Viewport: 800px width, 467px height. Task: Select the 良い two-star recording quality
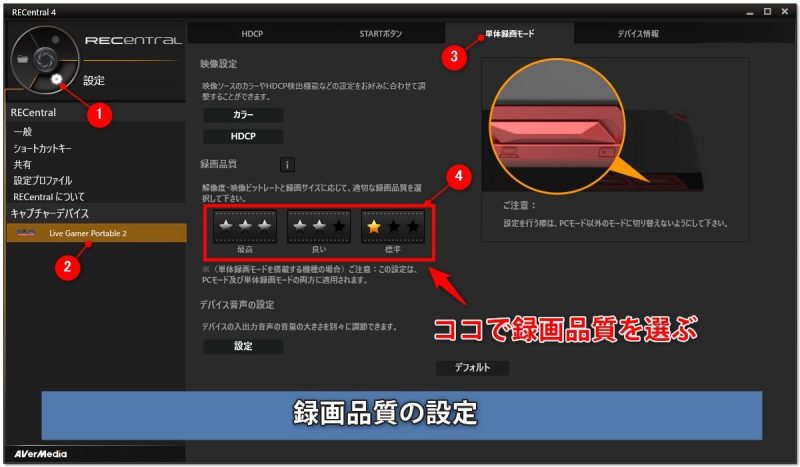(319, 226)
